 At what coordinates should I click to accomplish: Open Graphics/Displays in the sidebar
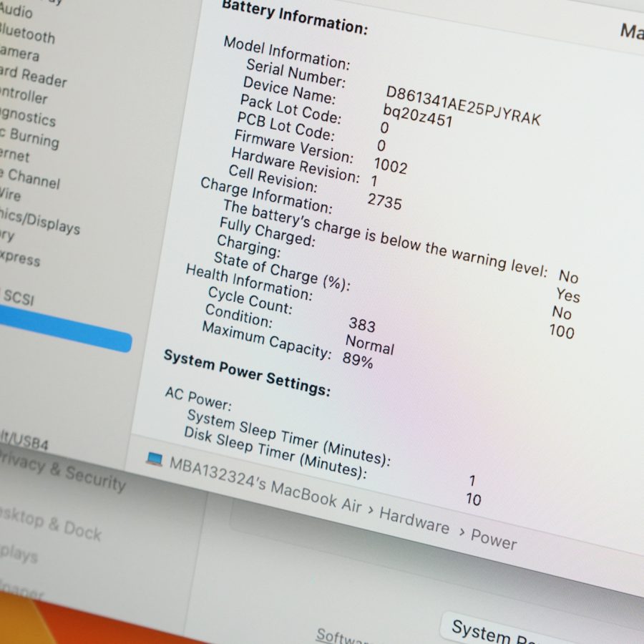coord(40,221)
